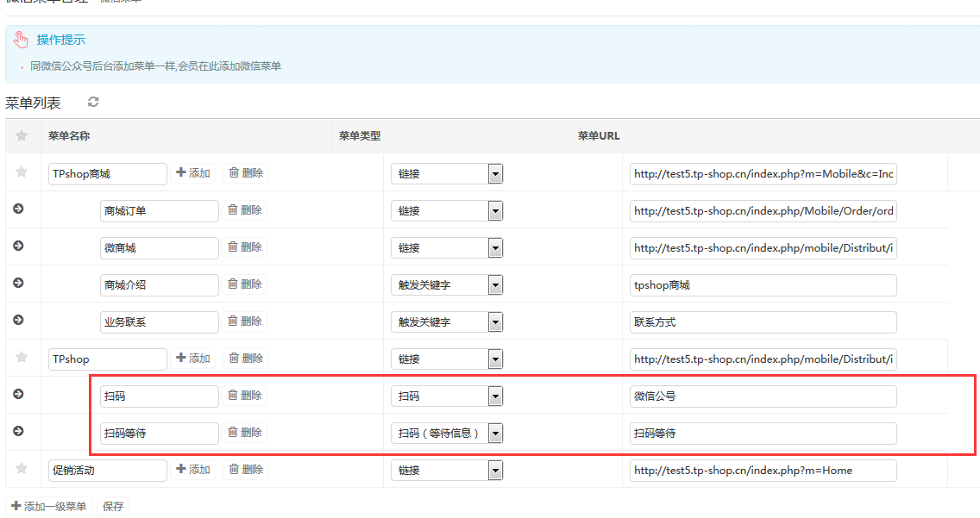Click the arrow icon beside 商城订单 row
980x518 pixels.
pos(19,209)
